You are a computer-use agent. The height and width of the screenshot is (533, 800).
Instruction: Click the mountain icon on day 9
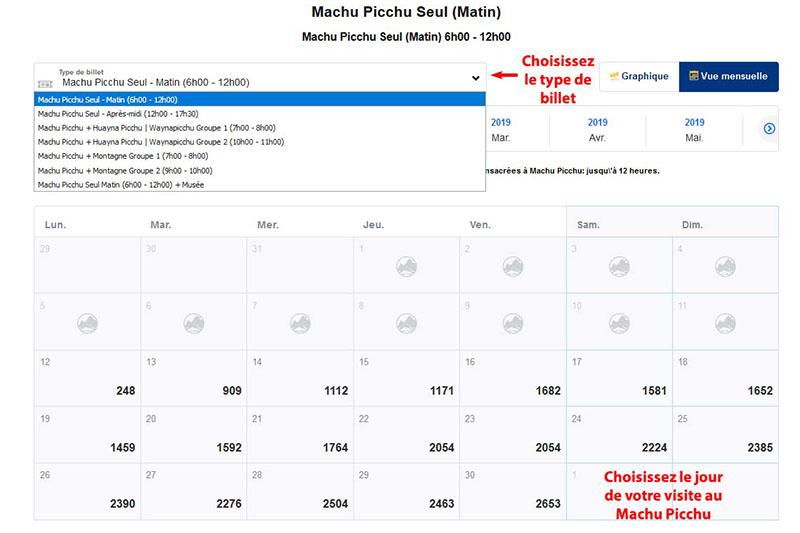pyautogui.click(x=513, y=323)
